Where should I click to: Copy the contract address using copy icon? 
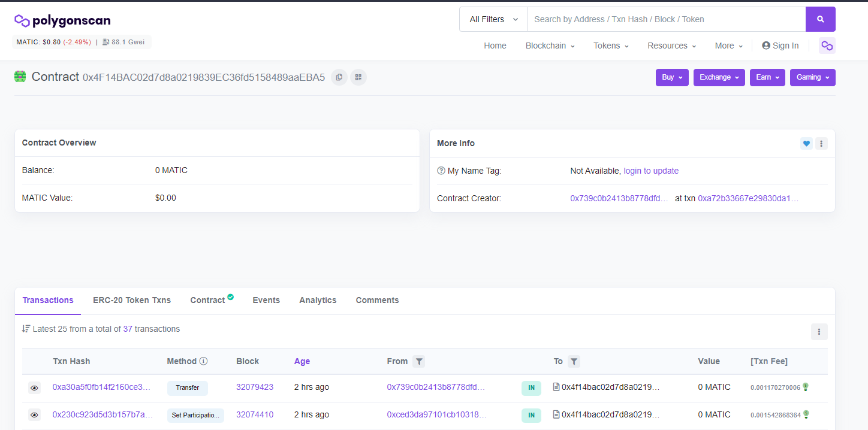[339, 77]
